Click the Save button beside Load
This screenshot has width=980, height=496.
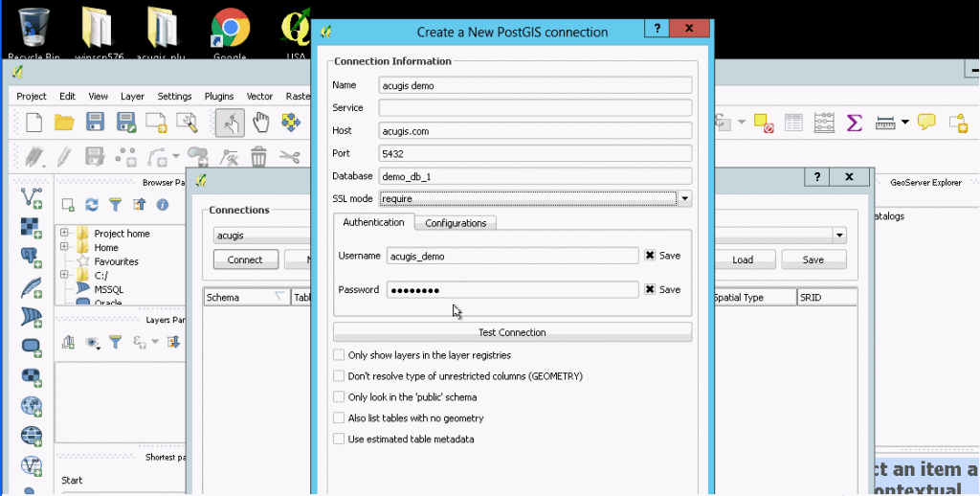point(813,259)
